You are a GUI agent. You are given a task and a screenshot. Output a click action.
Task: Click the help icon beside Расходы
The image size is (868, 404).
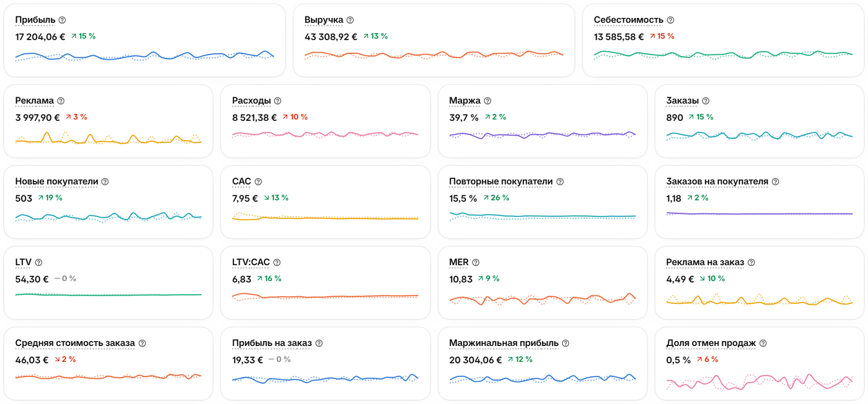[x=278, y=101]
